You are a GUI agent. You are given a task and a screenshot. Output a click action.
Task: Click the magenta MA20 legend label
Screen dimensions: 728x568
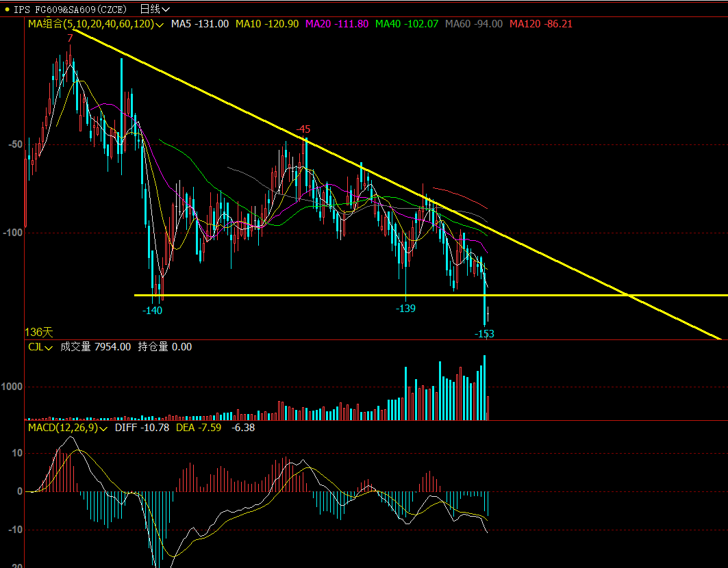click(x=336, y=24)
